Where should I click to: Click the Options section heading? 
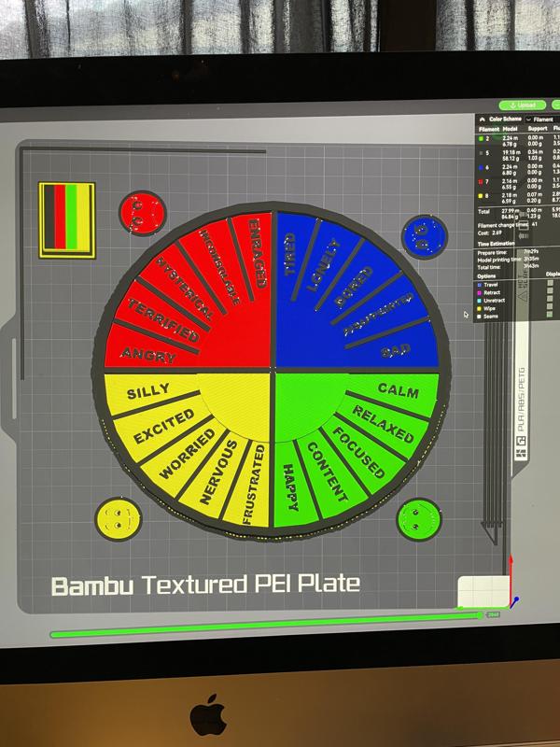486,275
